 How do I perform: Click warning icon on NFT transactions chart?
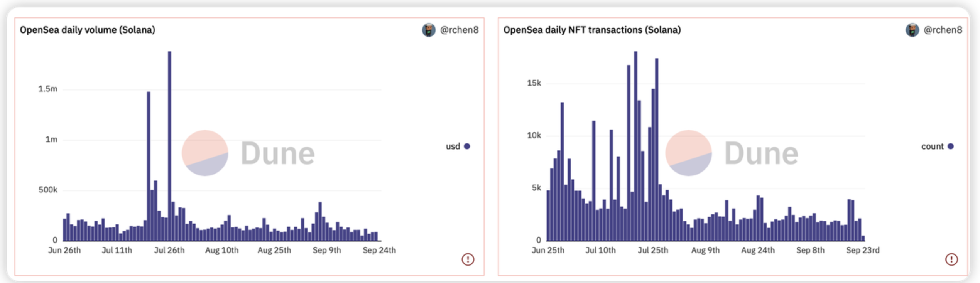pyautogui.click(x=951, y=259)
